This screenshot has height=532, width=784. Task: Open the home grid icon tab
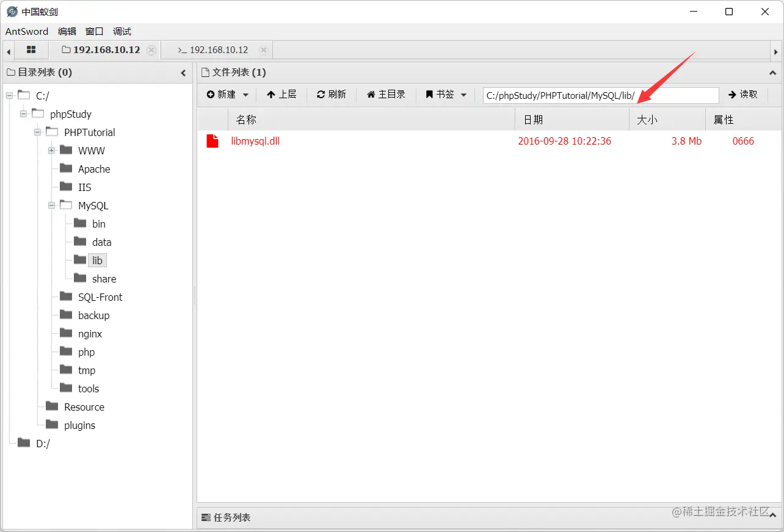(x=31, y=50)
